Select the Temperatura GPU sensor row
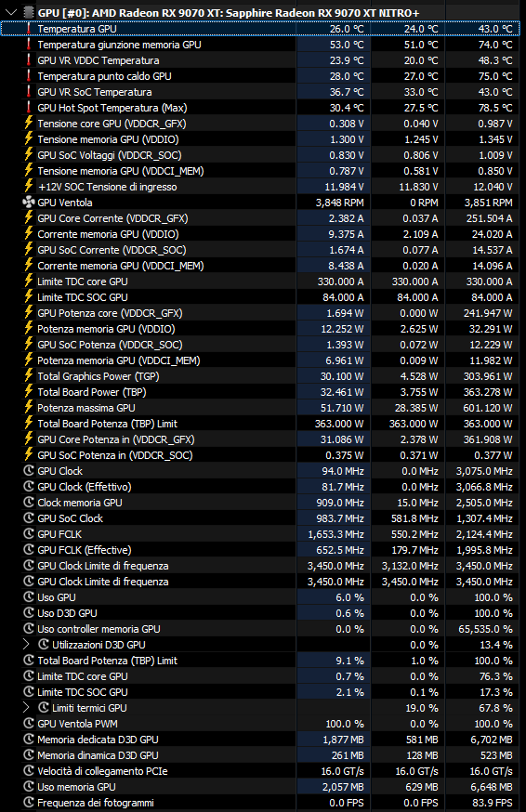Viewport: 526px width, 812px height. (x=260, y=29)
